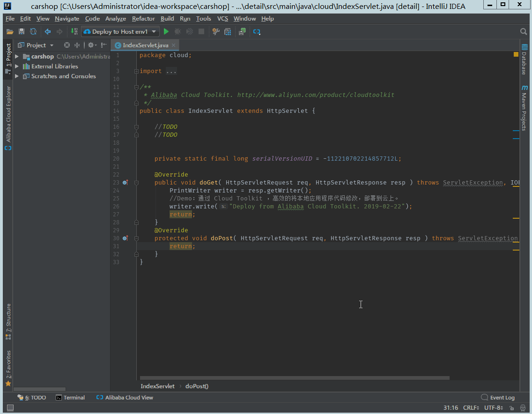Click the lock read-only status icon
This screenshot has width=532, height=414.
tap(512, 408)
